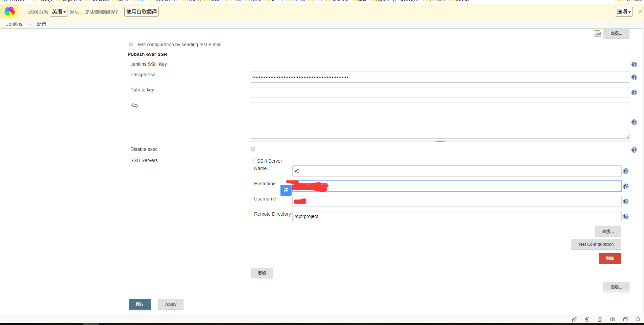Click help icon beside Remote Directory
This screenshot has height=325, width=644.
pos(625,217)
